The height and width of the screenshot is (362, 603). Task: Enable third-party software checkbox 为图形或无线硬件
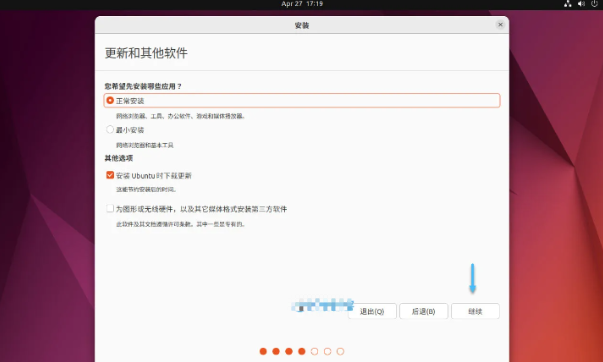[110, 209]
